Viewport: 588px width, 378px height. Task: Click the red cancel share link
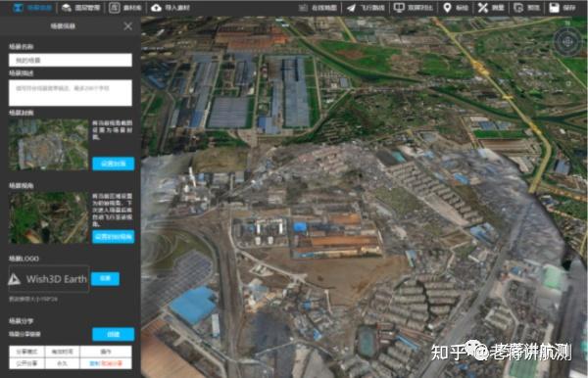(x=112, y=363)
